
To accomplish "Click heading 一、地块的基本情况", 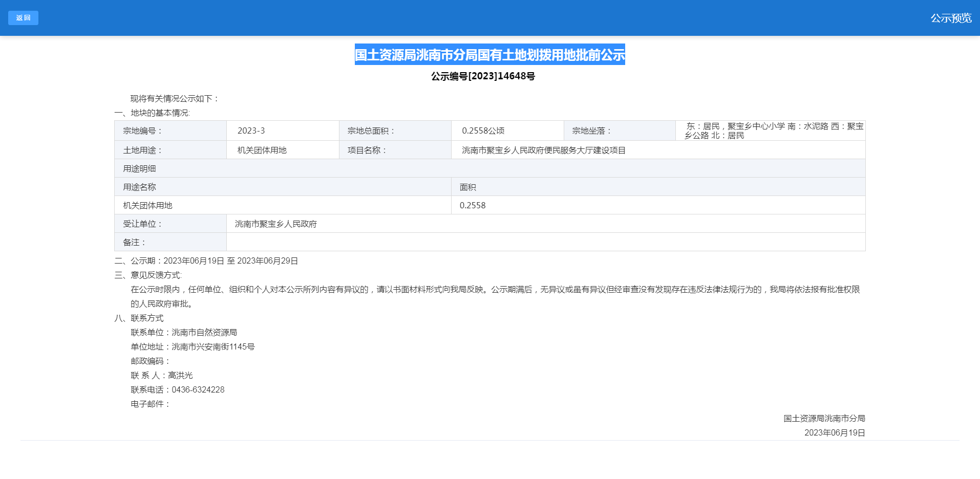I will click(x=152, y=113).
